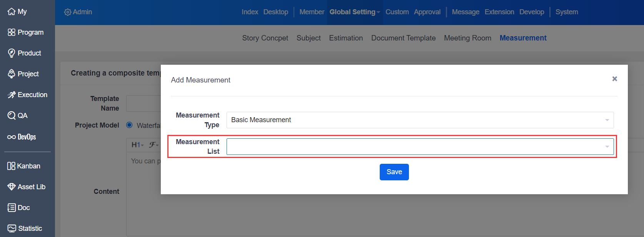
Task: Open DevOps via infinity icon
Action: pyautogui.click(x=12, y=137)
